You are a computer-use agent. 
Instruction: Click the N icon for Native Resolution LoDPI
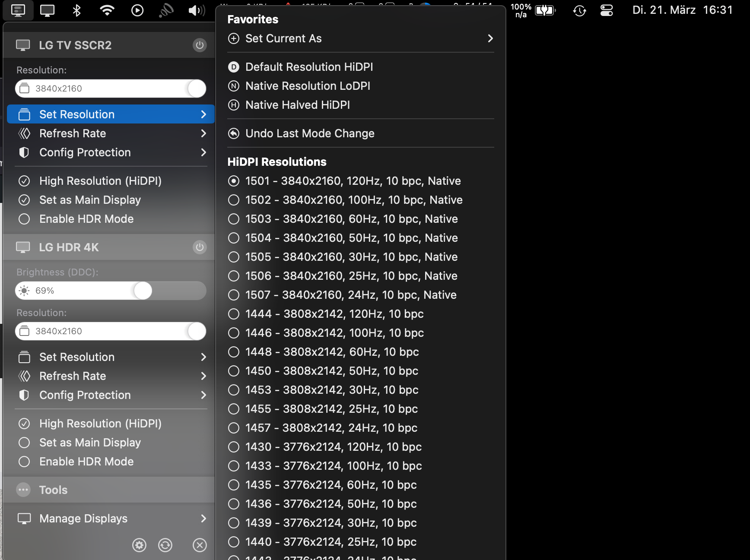click(234, 86)
